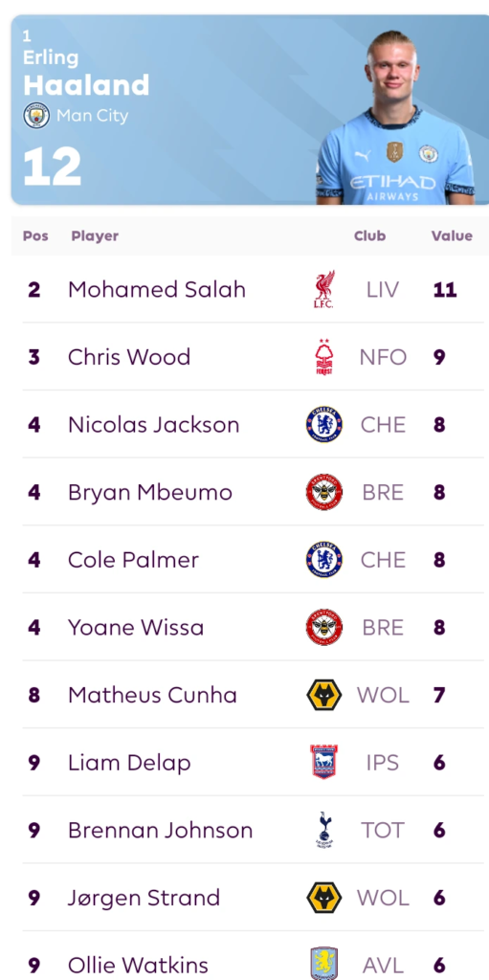Click Chelsea crest in Nicolas Jackson row
This screenshot has height=980, width=489.
pos(323,424)
